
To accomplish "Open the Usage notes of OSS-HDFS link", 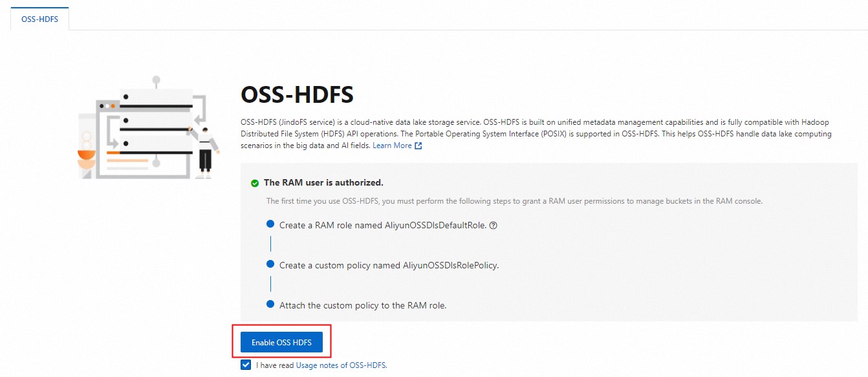I will click(x=341, y=365).
